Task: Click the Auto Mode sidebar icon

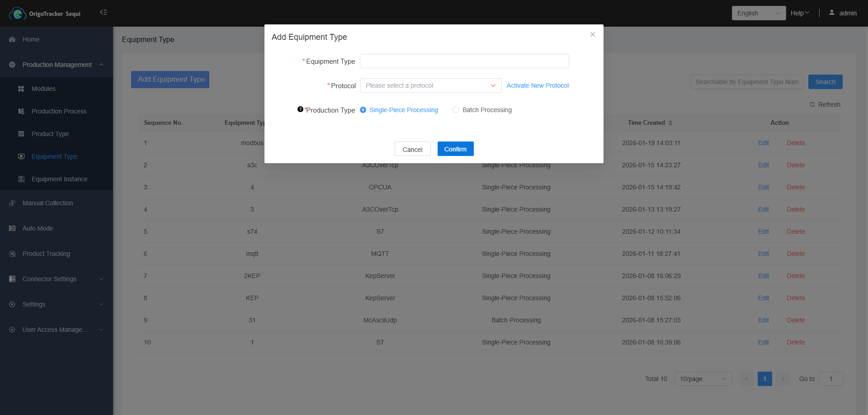Action: point(12,228)
